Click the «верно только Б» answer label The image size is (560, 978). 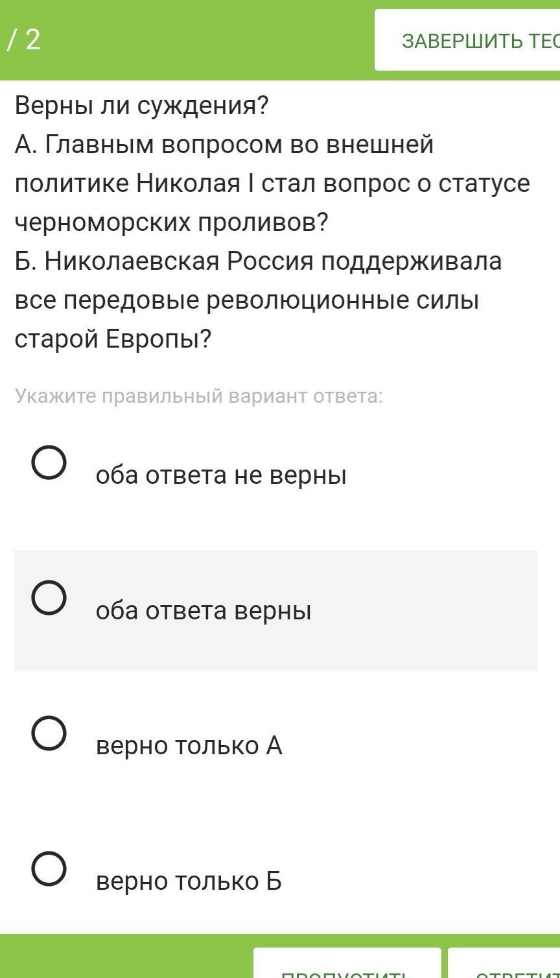189,881
